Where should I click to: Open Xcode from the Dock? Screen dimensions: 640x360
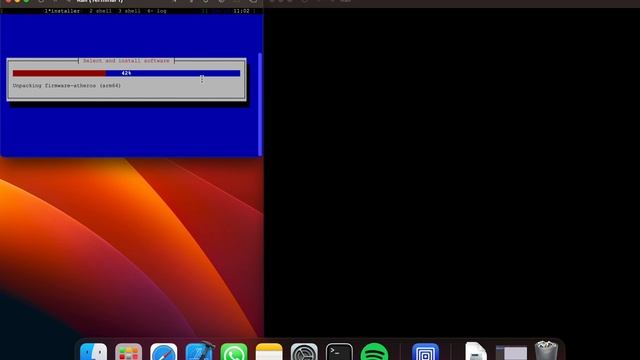tap(199, 351)
